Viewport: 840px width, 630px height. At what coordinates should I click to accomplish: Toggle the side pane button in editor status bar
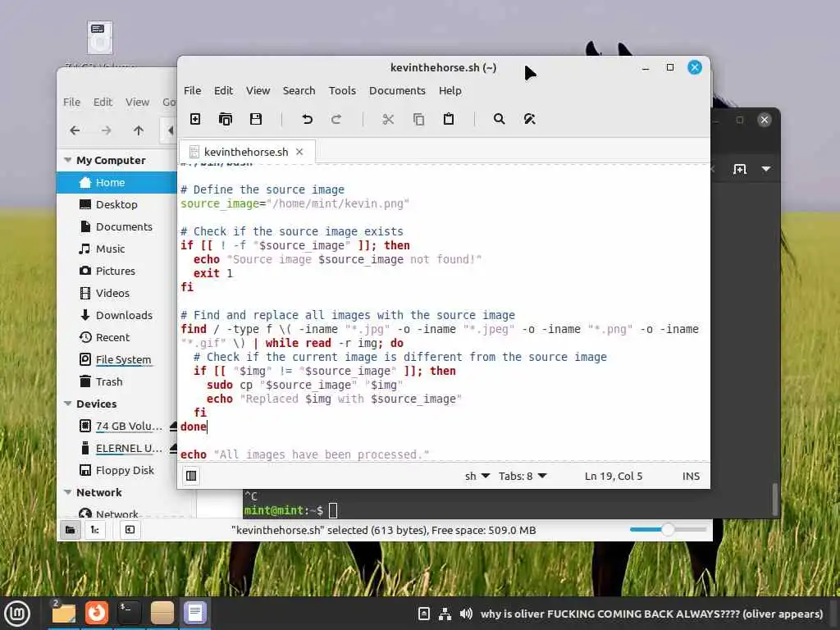(x=190, y=476)
